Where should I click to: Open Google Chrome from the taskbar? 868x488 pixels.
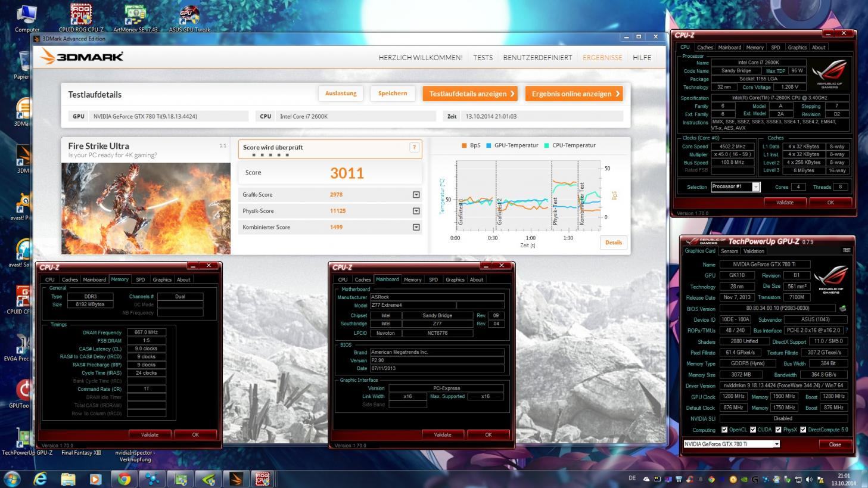point(124,479)
